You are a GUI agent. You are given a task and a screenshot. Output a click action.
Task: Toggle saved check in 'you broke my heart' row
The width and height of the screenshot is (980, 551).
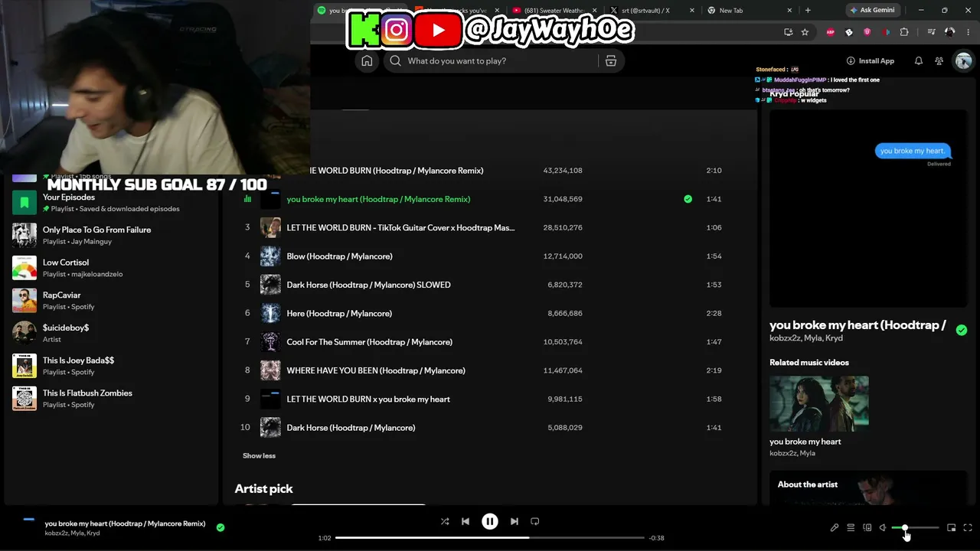coord(688,199)
